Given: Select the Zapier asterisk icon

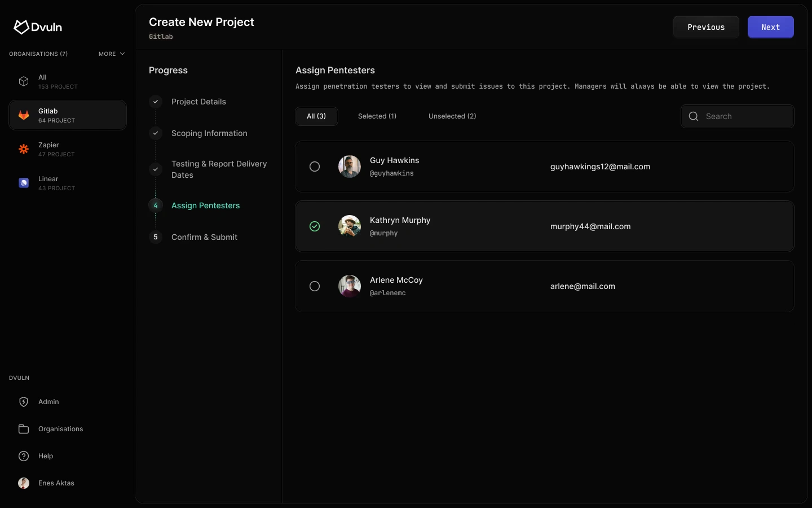Looking at the screenshot, I should [x=24, y=149].
